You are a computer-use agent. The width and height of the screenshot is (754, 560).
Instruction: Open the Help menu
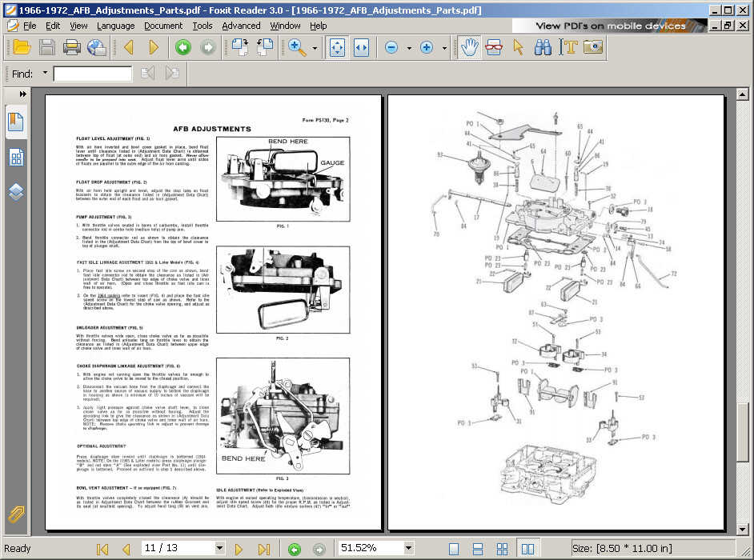319,26
